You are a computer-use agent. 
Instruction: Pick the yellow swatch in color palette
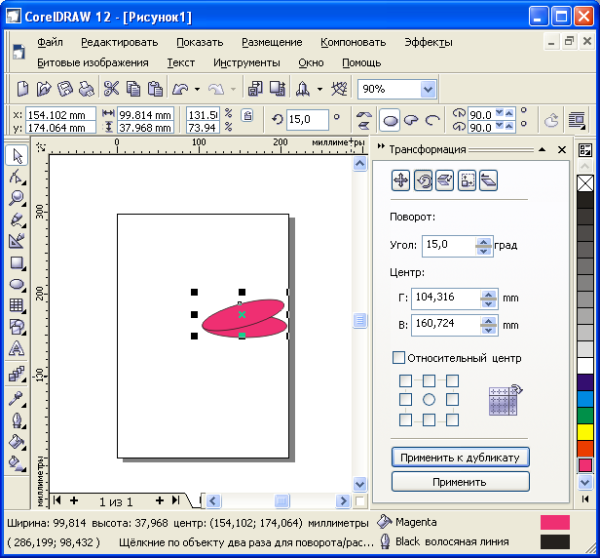click(x=586, y=431)
